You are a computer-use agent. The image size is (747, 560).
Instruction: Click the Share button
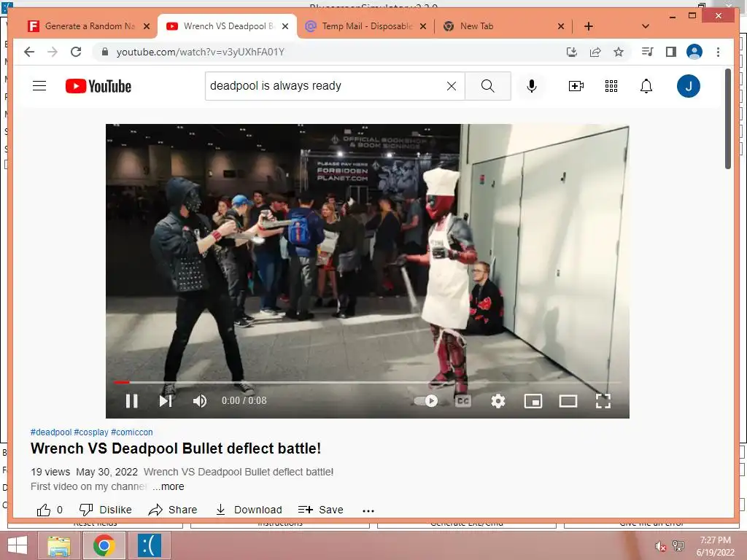(172, 510)
